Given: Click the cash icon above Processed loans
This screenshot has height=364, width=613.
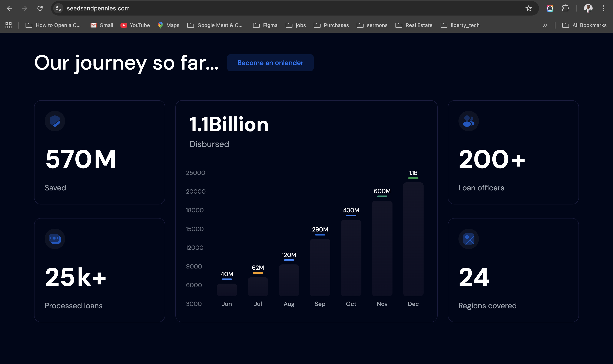Looking at the screenshot, I should (55, 239).
